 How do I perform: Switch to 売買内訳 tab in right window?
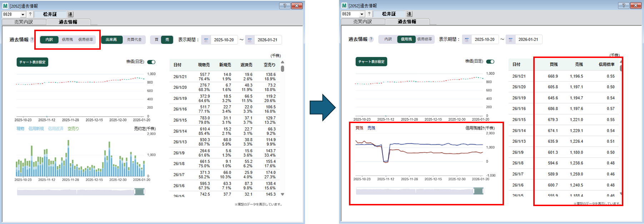363,21
